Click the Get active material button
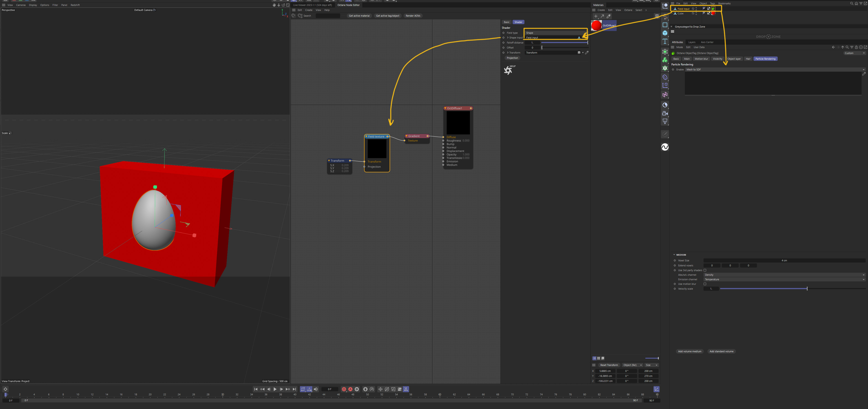The width and height of the screenshot is (868, 409). coord(359,16)
